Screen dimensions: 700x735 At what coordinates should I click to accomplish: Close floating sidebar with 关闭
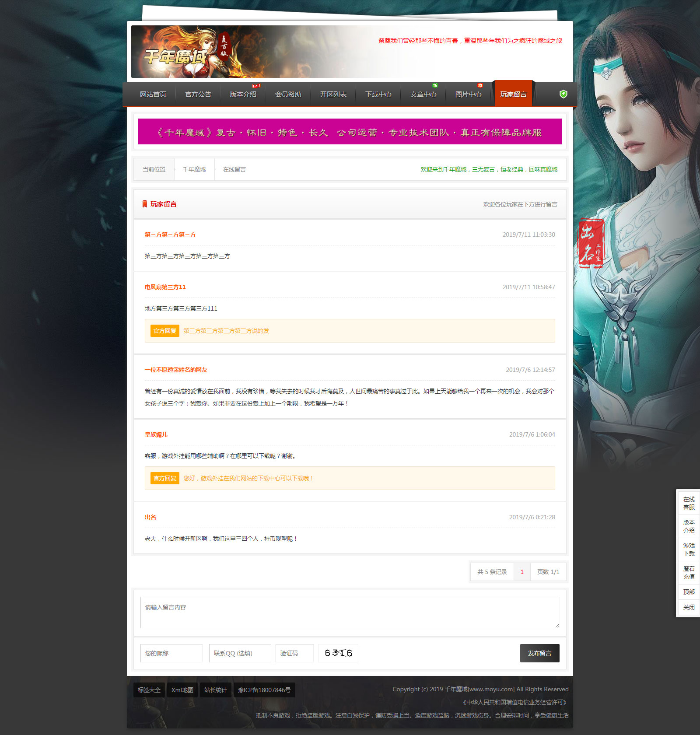689,607
